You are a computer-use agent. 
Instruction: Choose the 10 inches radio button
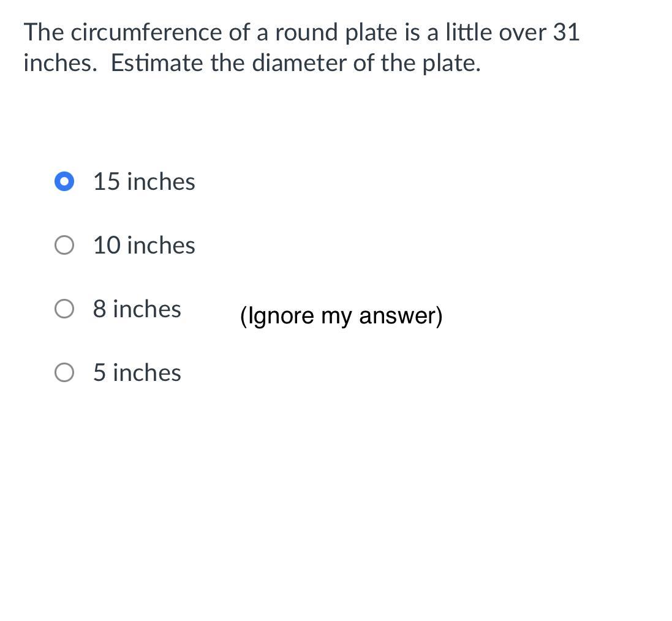pos(64,246)
